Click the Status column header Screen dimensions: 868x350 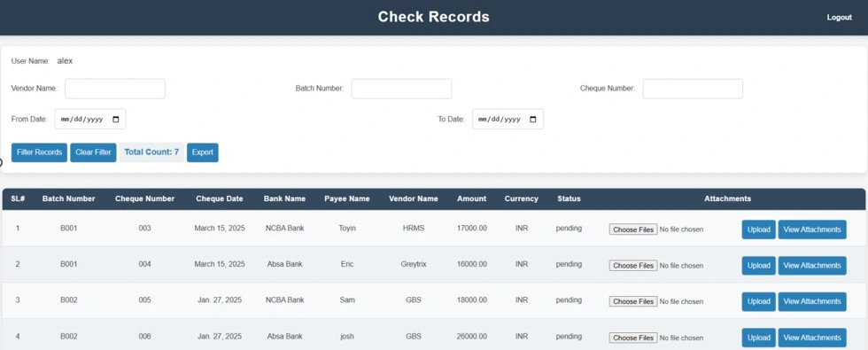click(569, 198)
